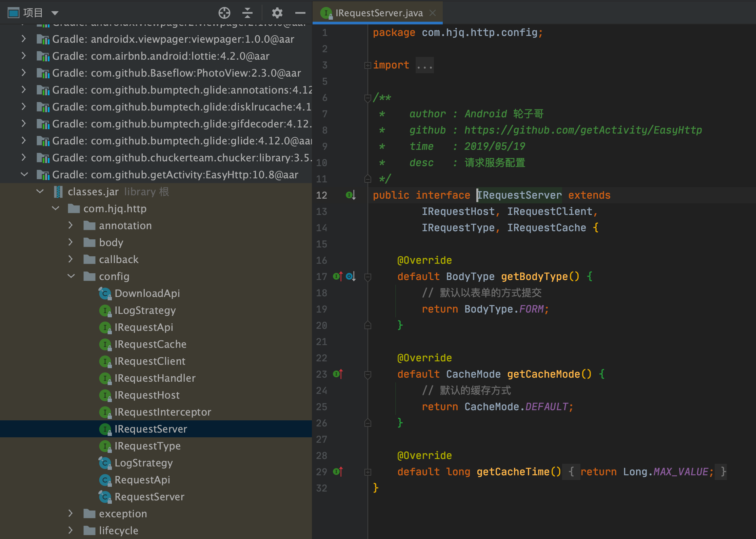Click the overrides up-arrow gutter icon on line 17
This screenshot has height=539, width=756.
[x=338, y=276]
